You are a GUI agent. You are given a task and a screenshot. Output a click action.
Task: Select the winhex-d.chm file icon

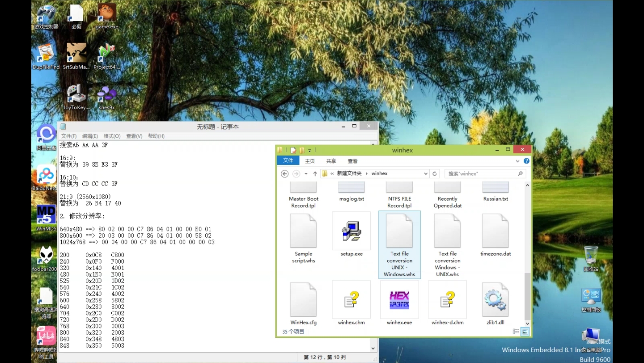447,300
